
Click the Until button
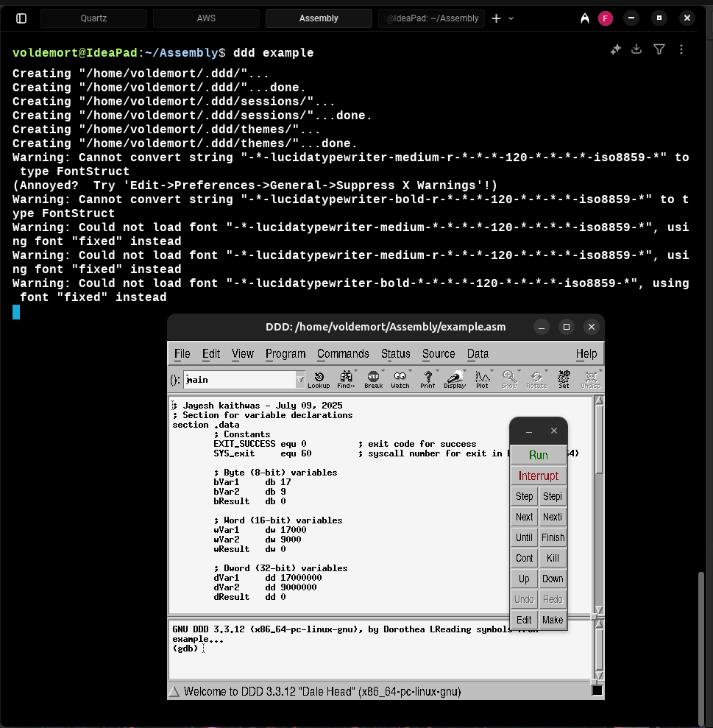click(525, 537)
